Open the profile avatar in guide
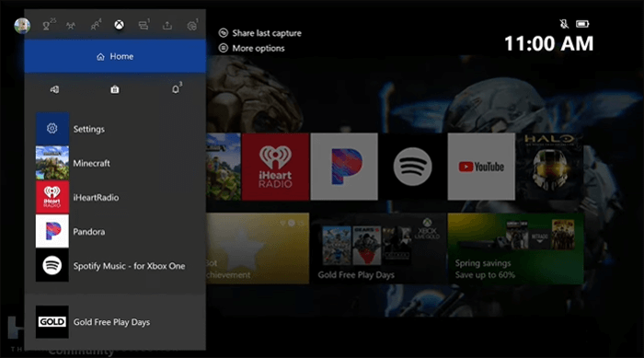This screenshot has width=644, height=358. click(22, 26)
